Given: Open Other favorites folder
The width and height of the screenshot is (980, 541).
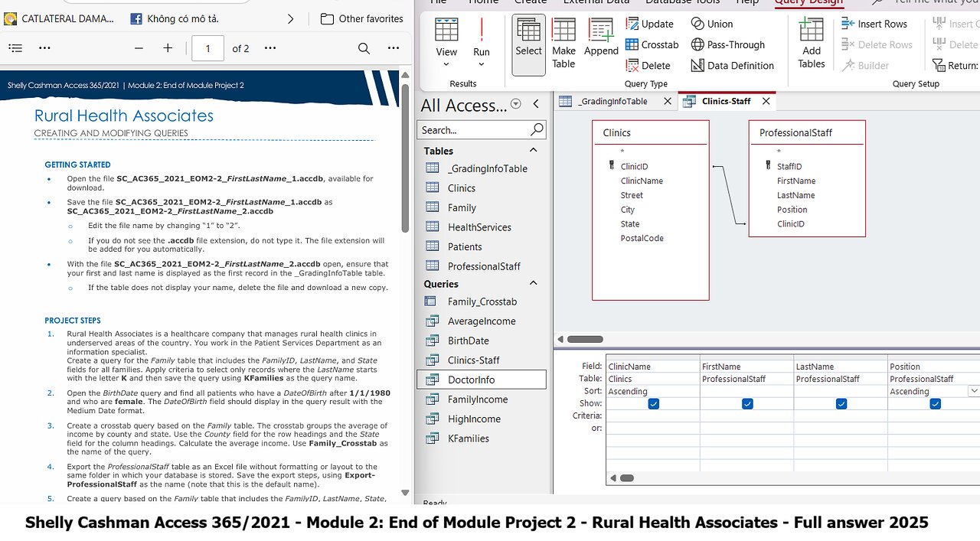Looking at the screenshot, I should 361,18.
